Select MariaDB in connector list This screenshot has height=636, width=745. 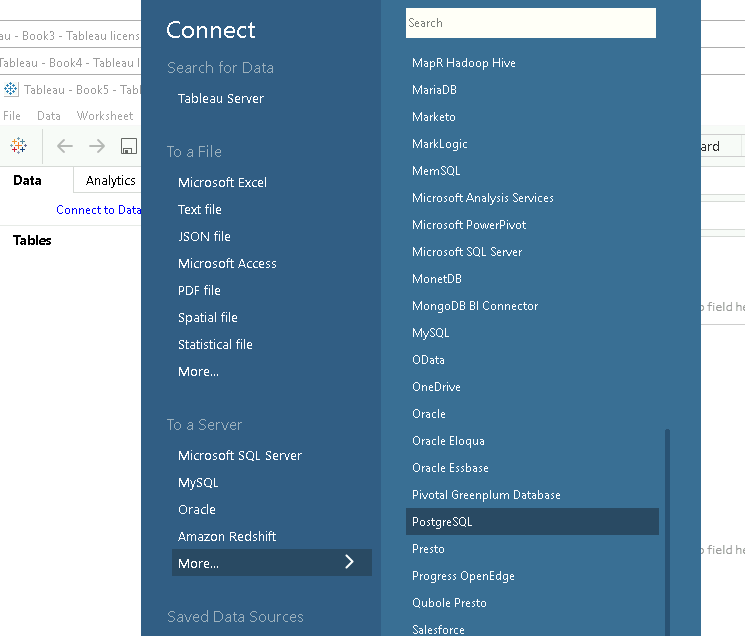[434, 90]
